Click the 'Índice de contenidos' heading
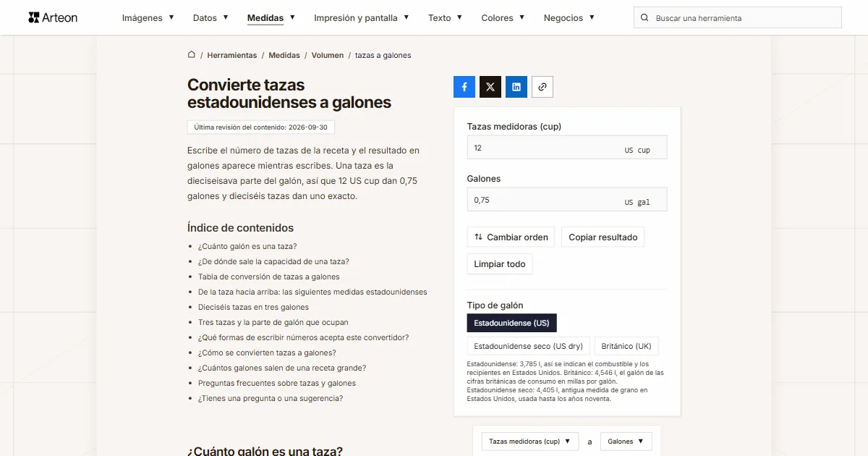 click(240, 227)
